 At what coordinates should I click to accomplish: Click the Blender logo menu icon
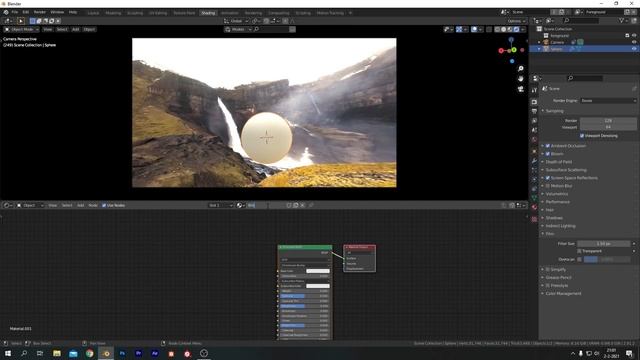(6, 12)
